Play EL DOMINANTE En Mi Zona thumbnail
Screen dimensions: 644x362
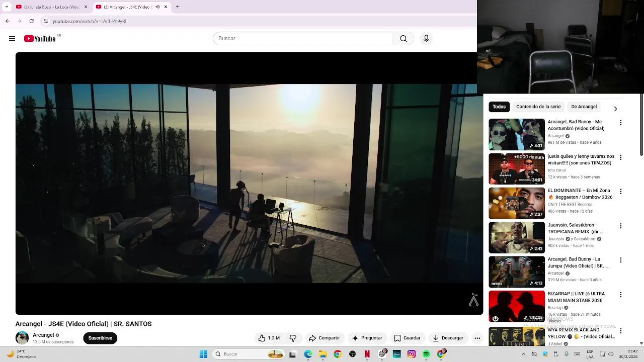point(517,203)
